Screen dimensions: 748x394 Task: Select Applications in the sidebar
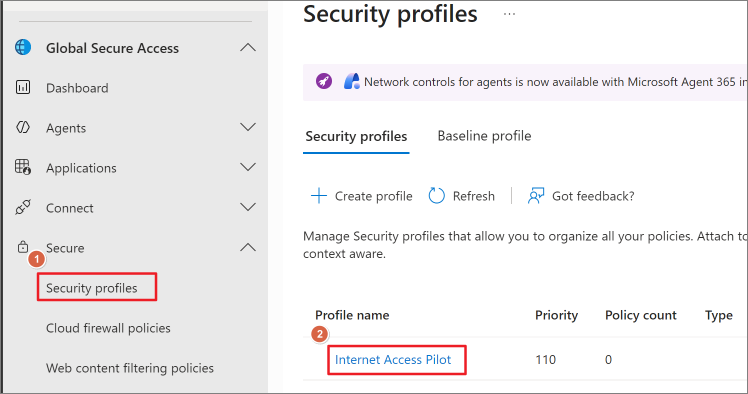81,168
